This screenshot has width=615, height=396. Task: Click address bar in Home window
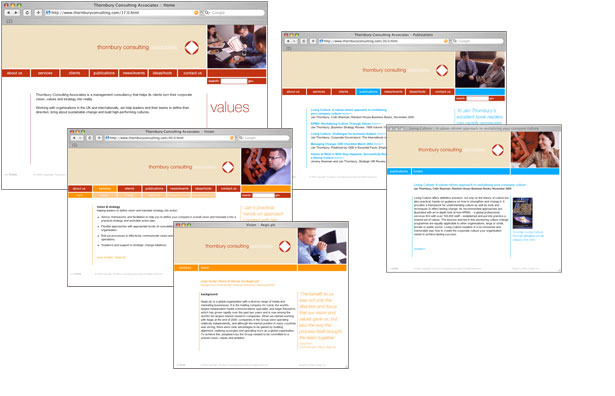click(122, 13)
